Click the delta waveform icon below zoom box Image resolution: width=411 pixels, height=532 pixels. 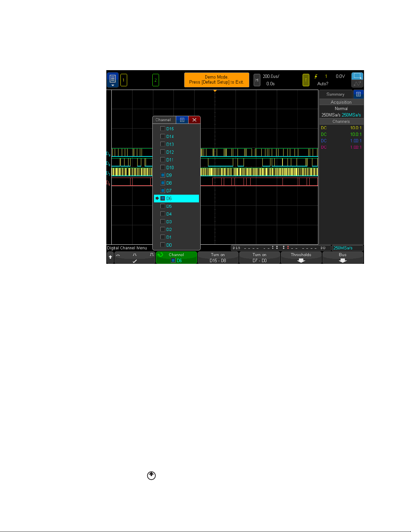[357, 84]
